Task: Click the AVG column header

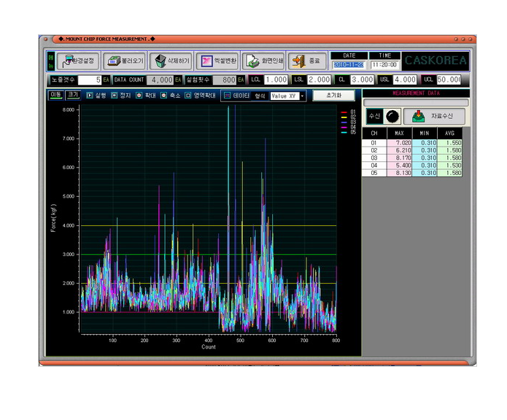Action: 450,133
